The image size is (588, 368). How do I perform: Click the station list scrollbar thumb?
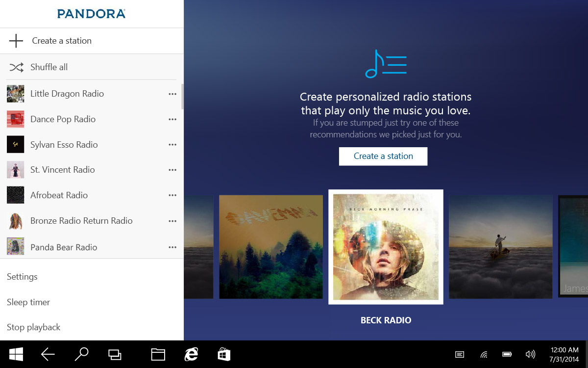click(x=182, y=97)
